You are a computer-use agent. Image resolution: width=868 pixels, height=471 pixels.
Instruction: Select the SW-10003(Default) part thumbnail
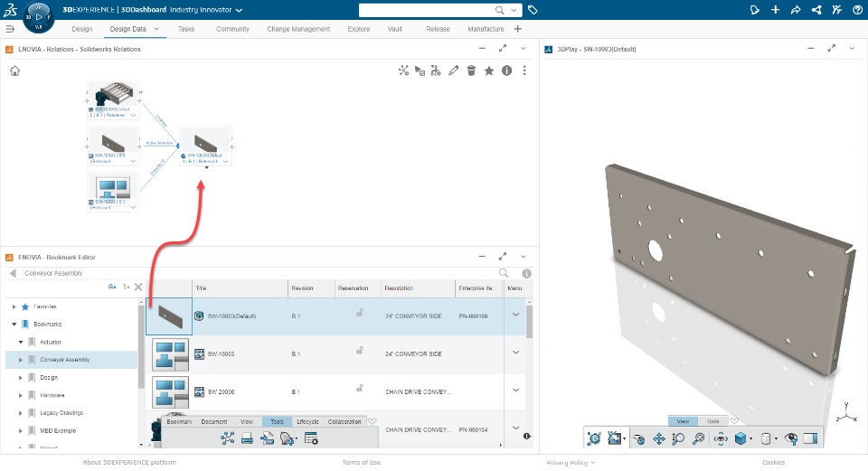(169, 316)
